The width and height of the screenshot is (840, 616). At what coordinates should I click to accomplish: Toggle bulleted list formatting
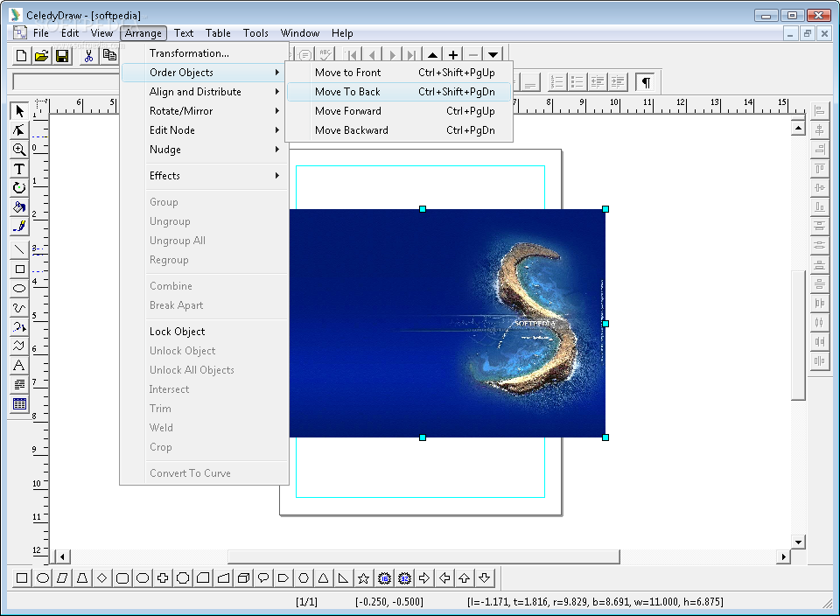click(x=577, y=82)
